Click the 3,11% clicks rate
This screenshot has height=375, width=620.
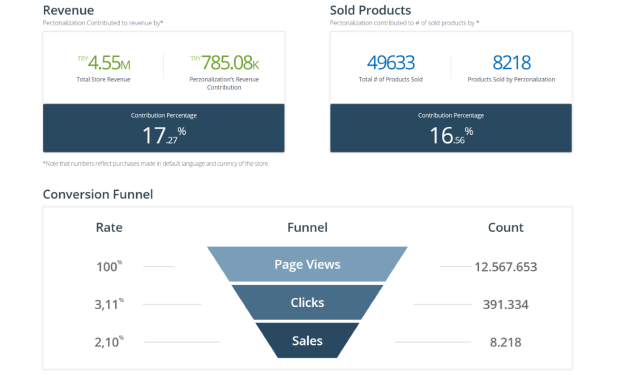tap(109, 304)
